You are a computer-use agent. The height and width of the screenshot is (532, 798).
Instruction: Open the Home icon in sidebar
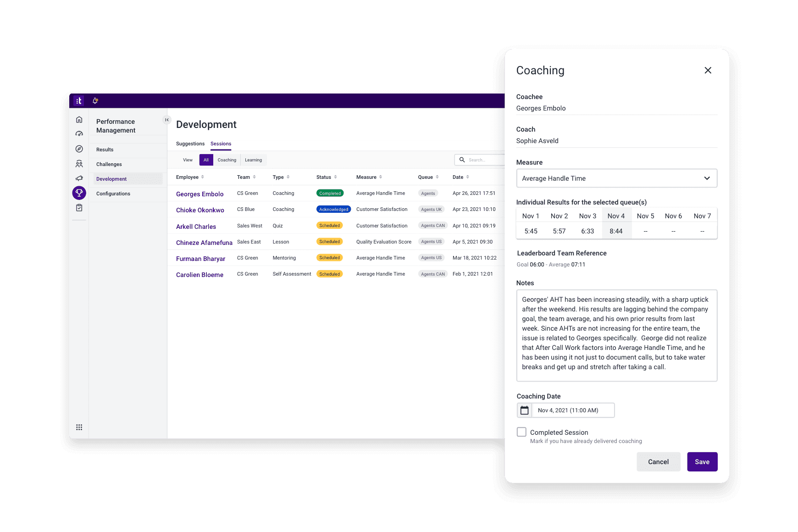click(79, 119)
